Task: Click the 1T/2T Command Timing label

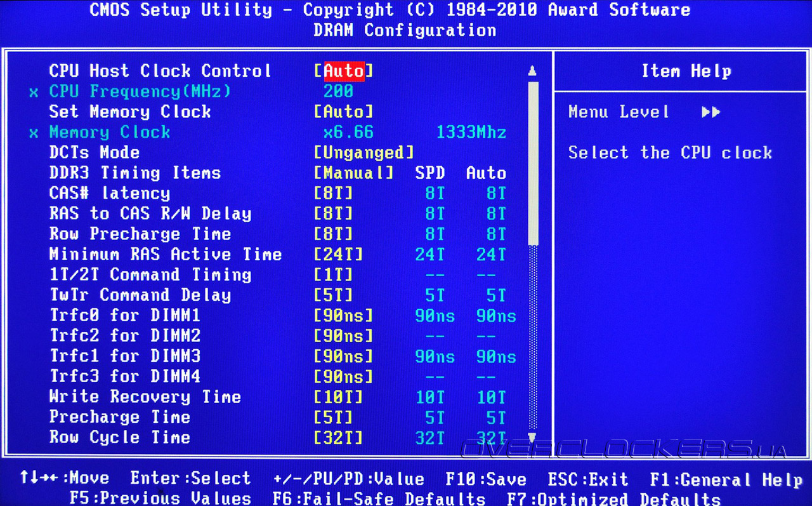Action: click(x=150, y=274)
